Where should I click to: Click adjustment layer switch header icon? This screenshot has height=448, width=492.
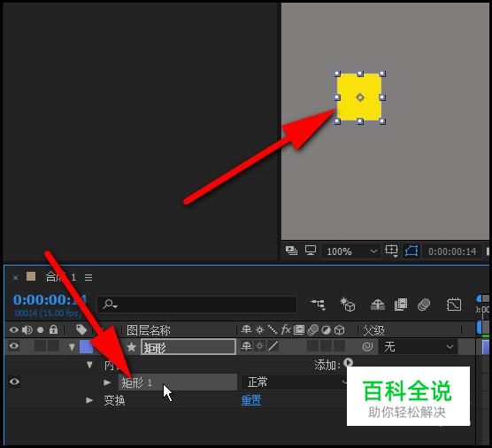tap(327, 330)
